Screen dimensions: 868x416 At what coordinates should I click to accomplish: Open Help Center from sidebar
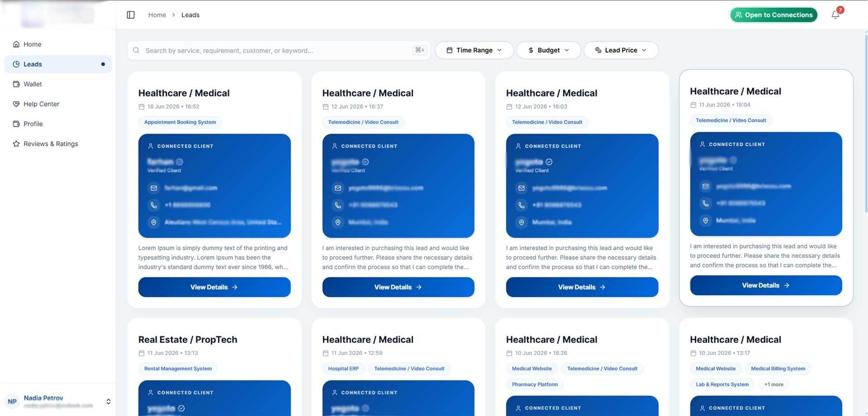58,104
